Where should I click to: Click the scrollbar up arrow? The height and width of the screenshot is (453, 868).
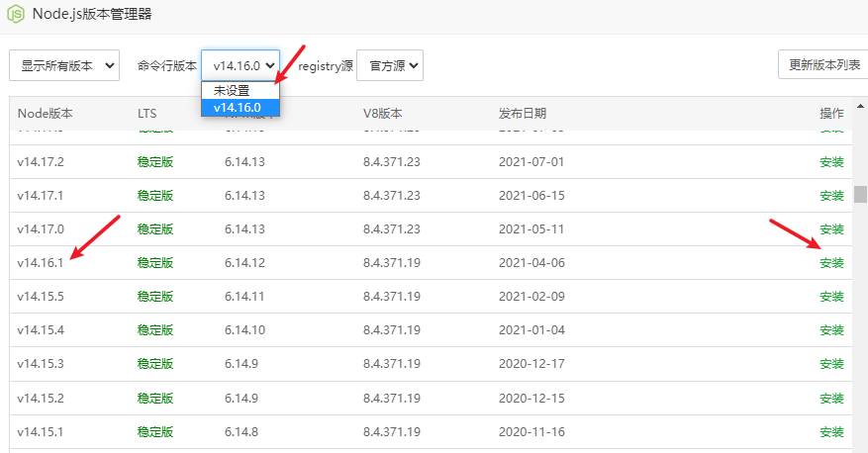860,106
